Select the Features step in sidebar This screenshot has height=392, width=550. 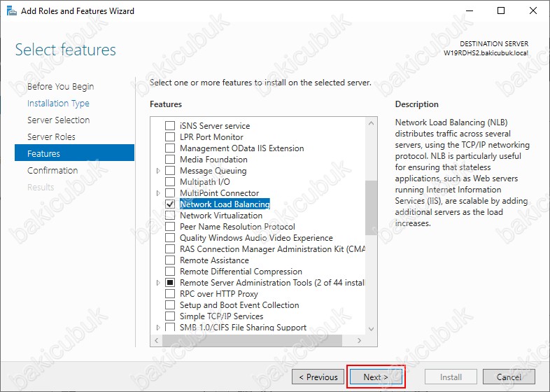pos(74,153)
